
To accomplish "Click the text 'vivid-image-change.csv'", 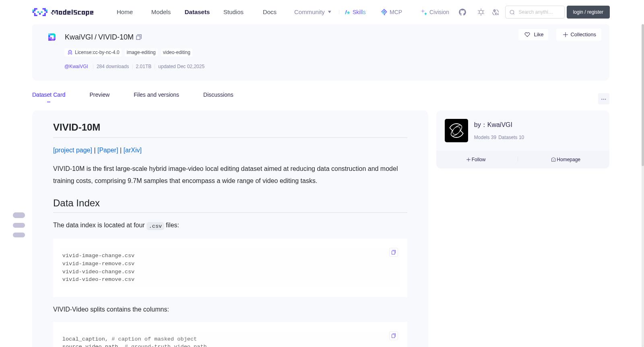I will tap(98, 256).
